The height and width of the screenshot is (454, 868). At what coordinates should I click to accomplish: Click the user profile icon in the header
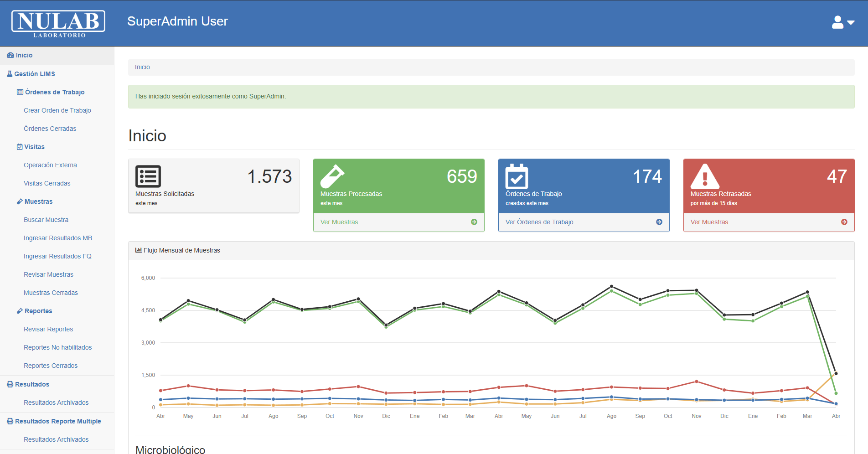point(837,21)
